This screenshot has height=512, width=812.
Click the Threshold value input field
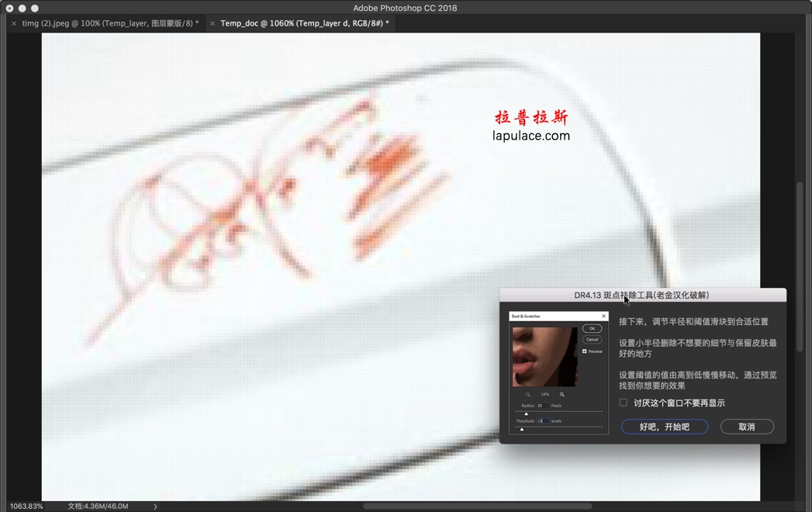(x=542, y=421)
